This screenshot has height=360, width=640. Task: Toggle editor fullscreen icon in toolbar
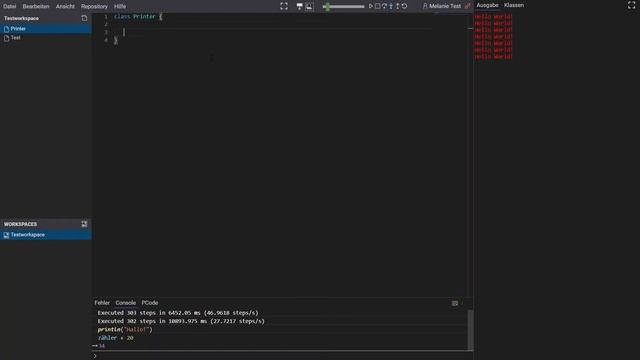click(284, 6)
